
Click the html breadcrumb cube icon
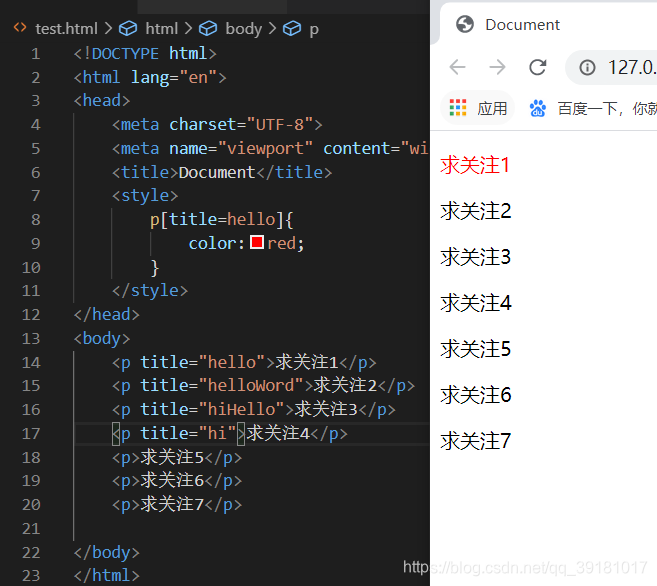(128, 28)
